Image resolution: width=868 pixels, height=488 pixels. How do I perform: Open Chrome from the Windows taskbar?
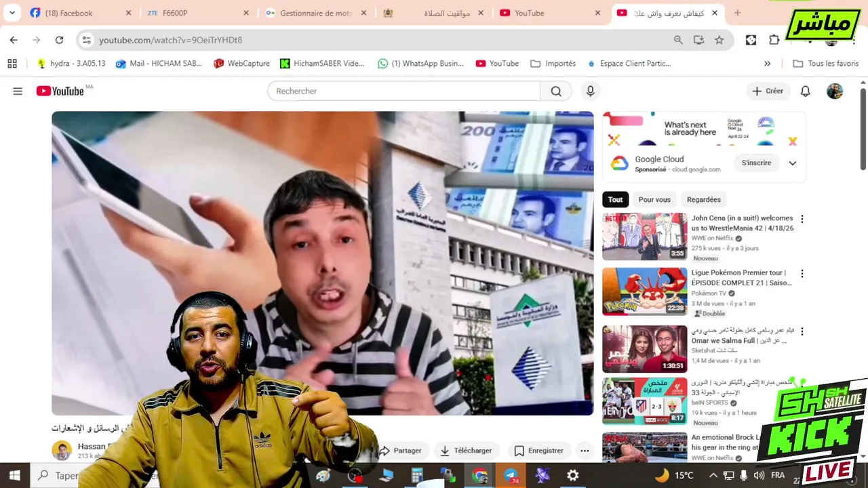click(480, 476)
